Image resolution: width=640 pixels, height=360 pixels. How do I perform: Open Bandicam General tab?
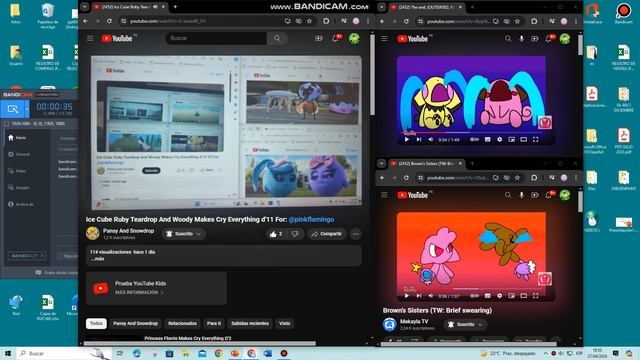19,154
